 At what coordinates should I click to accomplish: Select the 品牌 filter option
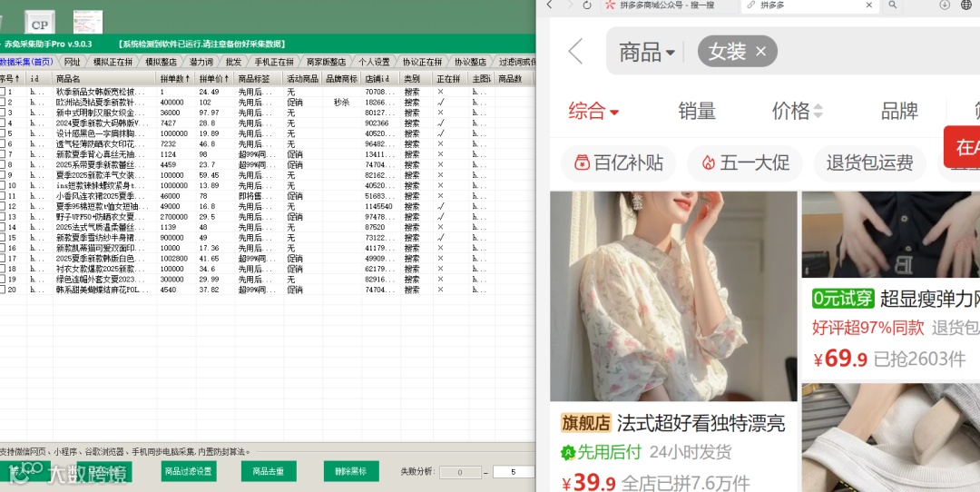click(x=899, y=112)
